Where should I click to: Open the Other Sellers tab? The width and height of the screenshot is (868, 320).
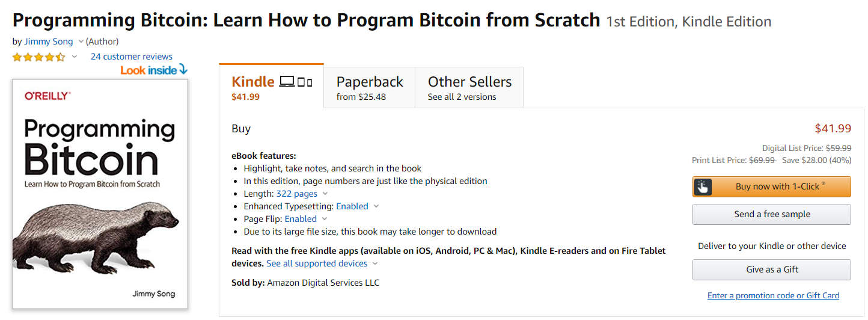coord(469,87)
